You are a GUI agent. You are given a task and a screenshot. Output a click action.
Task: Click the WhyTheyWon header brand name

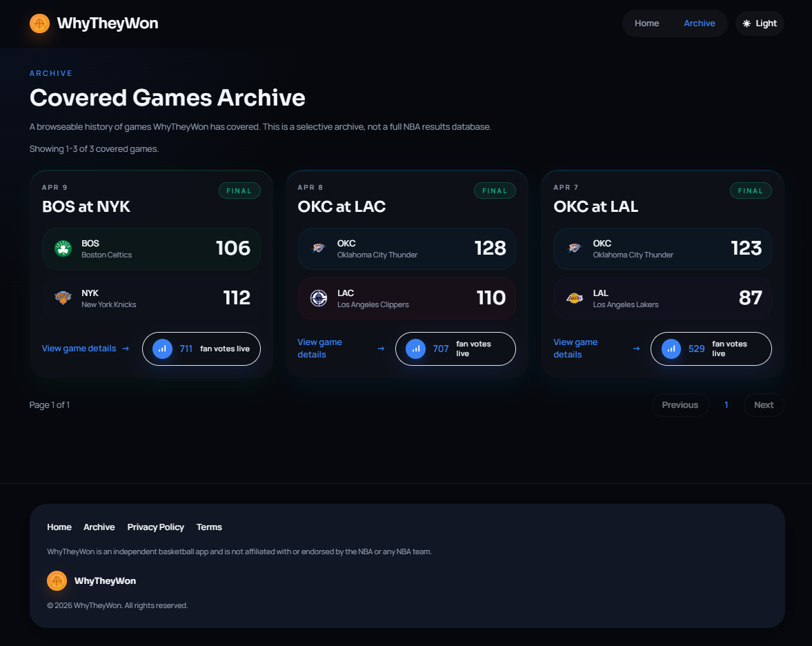point(107,23)
